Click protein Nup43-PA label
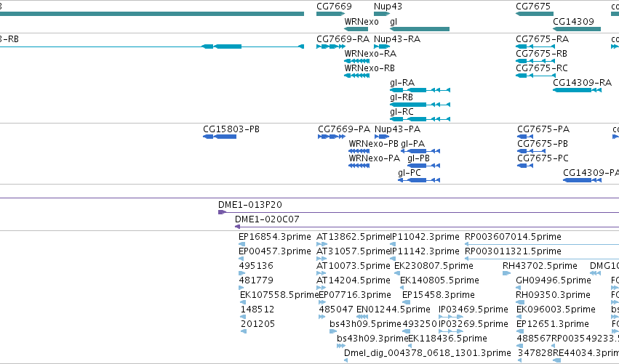The height and width of the screenshot is (364, 619). (x=397, y=129)
